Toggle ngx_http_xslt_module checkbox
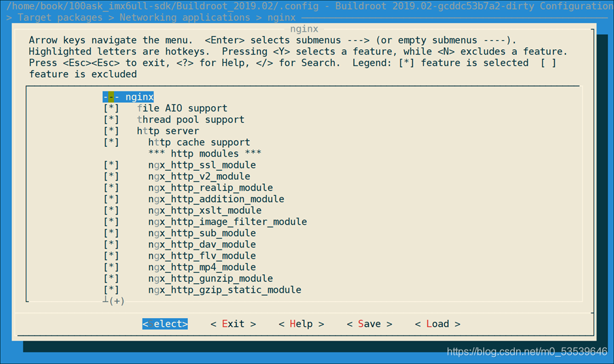The height and width of the screenshot is (364, 614). [111, 210]
